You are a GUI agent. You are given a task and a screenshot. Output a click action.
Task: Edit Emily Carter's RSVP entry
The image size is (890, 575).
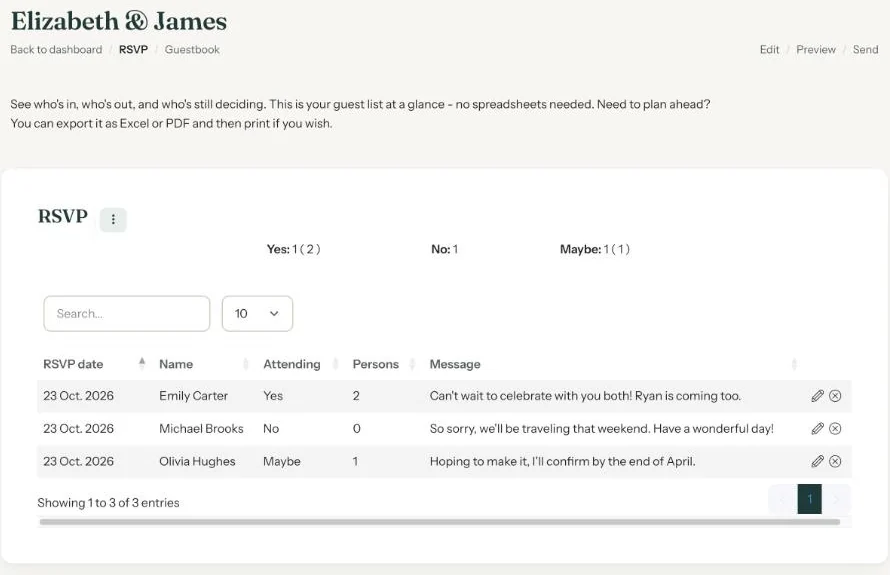pos(817,396)
